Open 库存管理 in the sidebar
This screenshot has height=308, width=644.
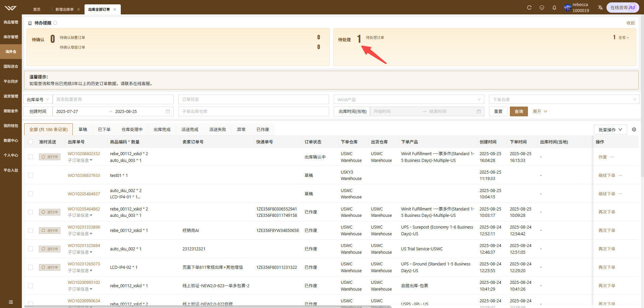11,37
